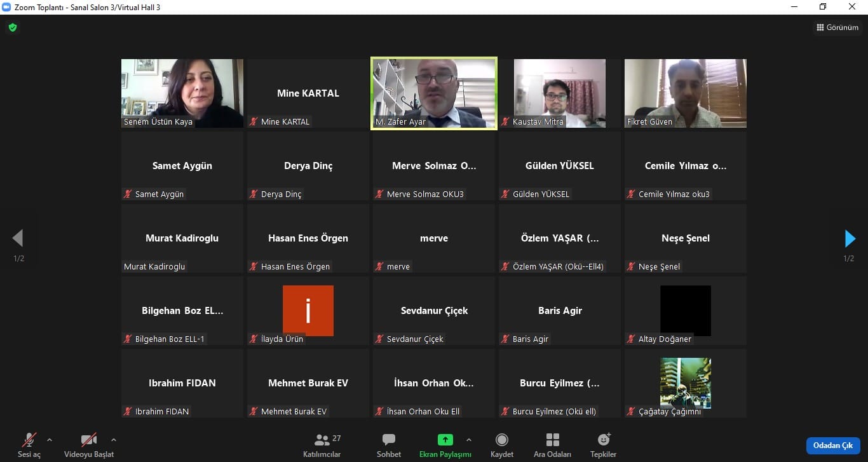Click Altay Doğaner black avatar

[x=686, y=310]
